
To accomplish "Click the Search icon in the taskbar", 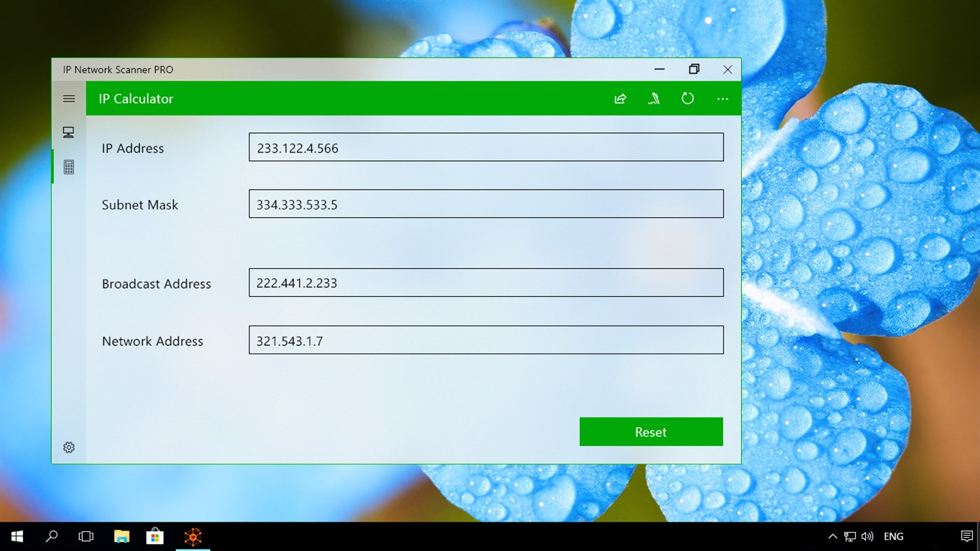I will pos(50,536).
